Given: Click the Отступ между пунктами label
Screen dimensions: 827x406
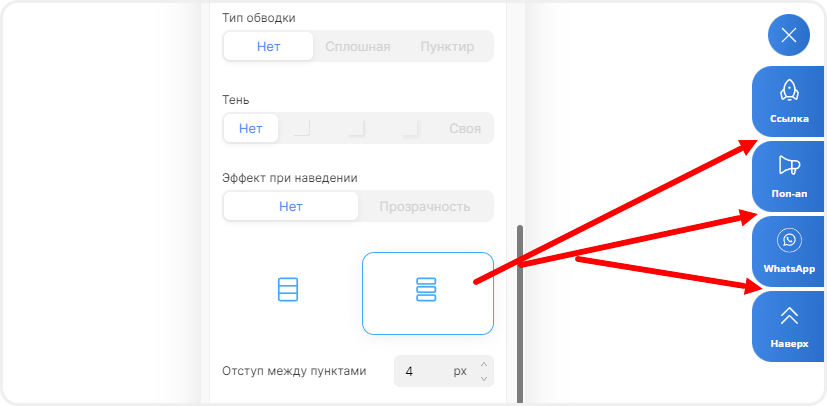Looking at the screenshot, I should 294,371.
